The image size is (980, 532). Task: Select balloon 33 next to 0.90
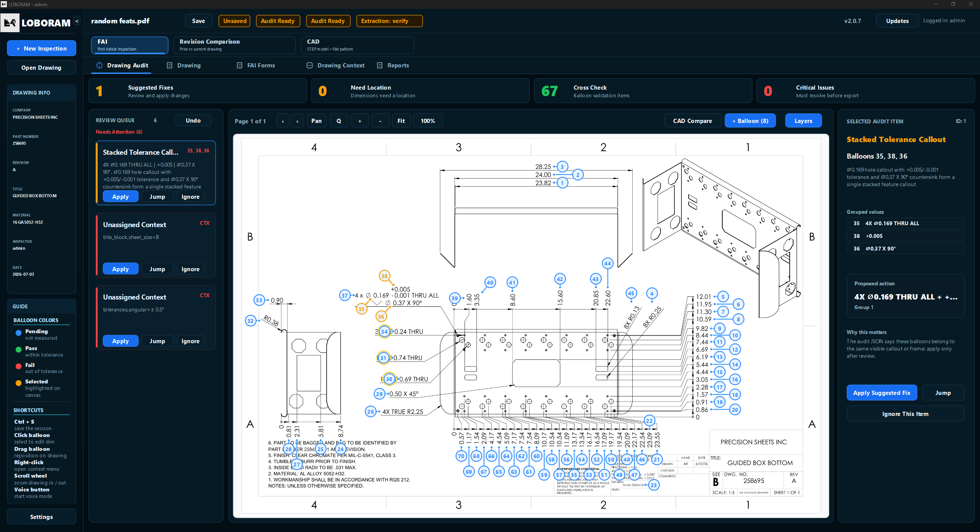pos(259,300)
